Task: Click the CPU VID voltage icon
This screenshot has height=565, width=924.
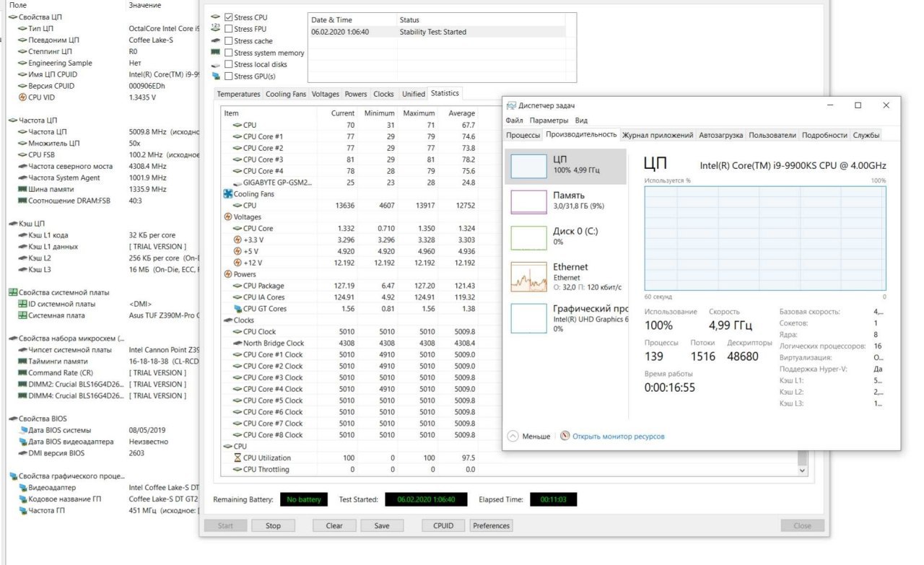Action: click(23, 97)
